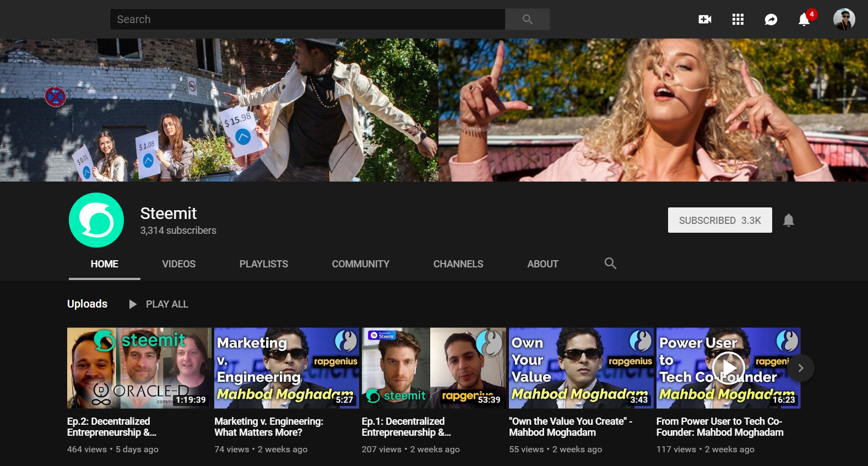The image size is (868, 466).
Task: Open the create video camera icon
Action: coord(705,20)
